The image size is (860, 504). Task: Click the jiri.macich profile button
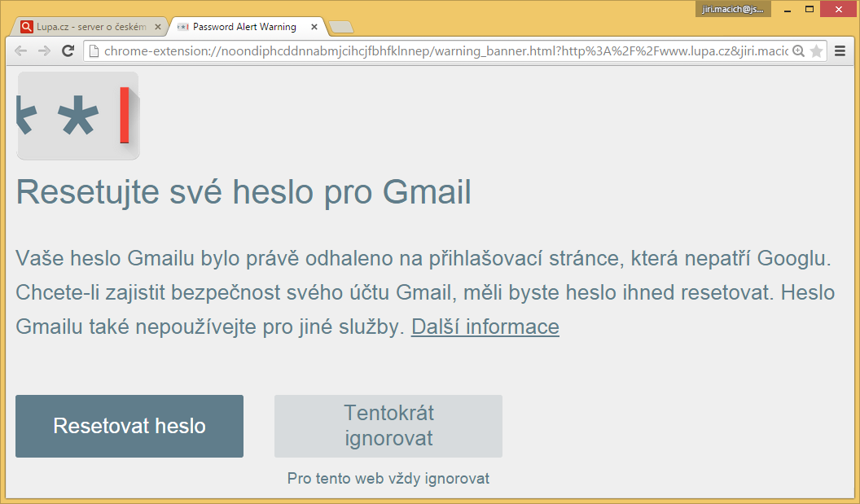click(x=732, y=9)
